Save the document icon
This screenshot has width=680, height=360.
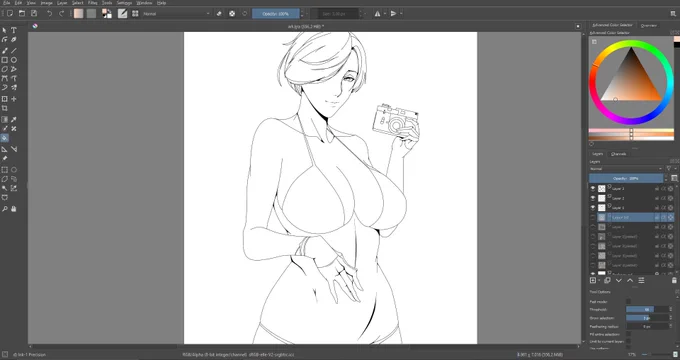34,14
